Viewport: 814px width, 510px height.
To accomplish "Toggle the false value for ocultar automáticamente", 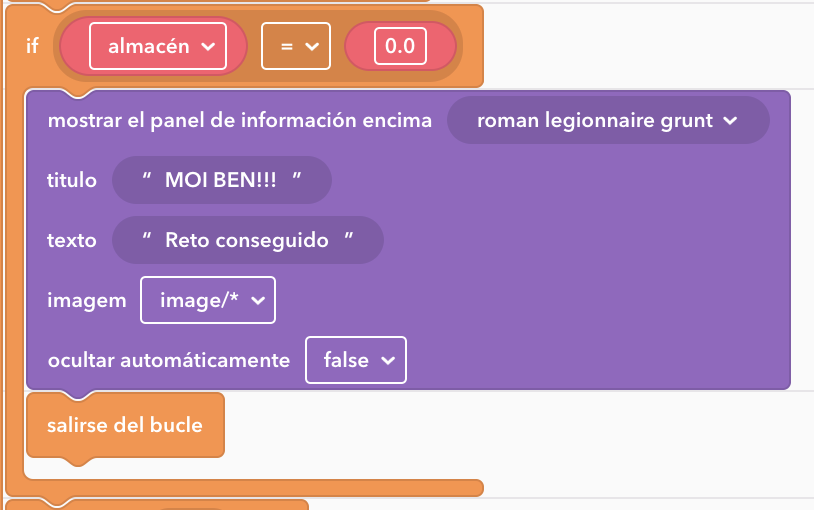I will [356, 360].
